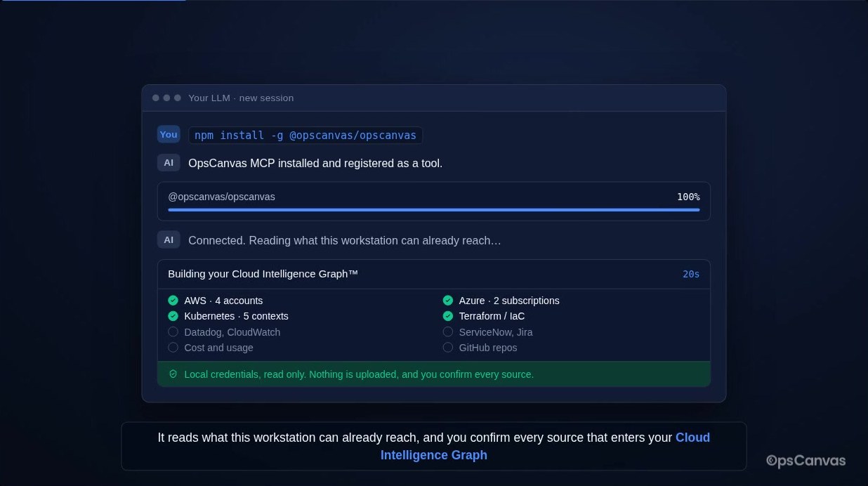This screenshot has width=868, height=486.
Task: Click the GitHub repos label
Action: pos(488,348)
